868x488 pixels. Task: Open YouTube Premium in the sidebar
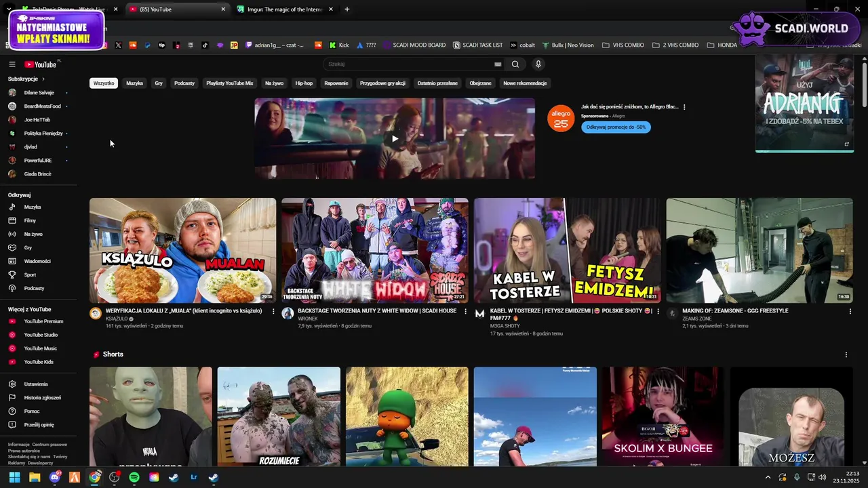[x=43, y=321]
